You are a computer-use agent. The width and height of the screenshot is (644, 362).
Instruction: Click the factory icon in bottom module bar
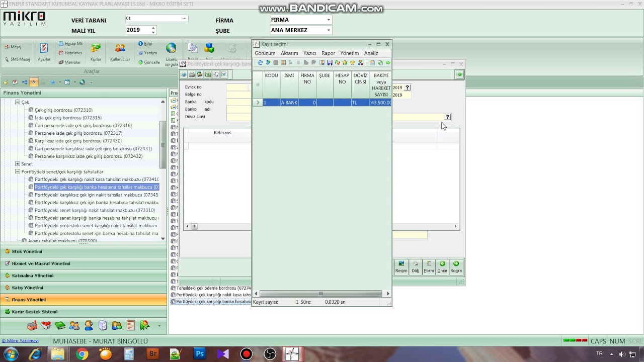click(x=32, y=326)
